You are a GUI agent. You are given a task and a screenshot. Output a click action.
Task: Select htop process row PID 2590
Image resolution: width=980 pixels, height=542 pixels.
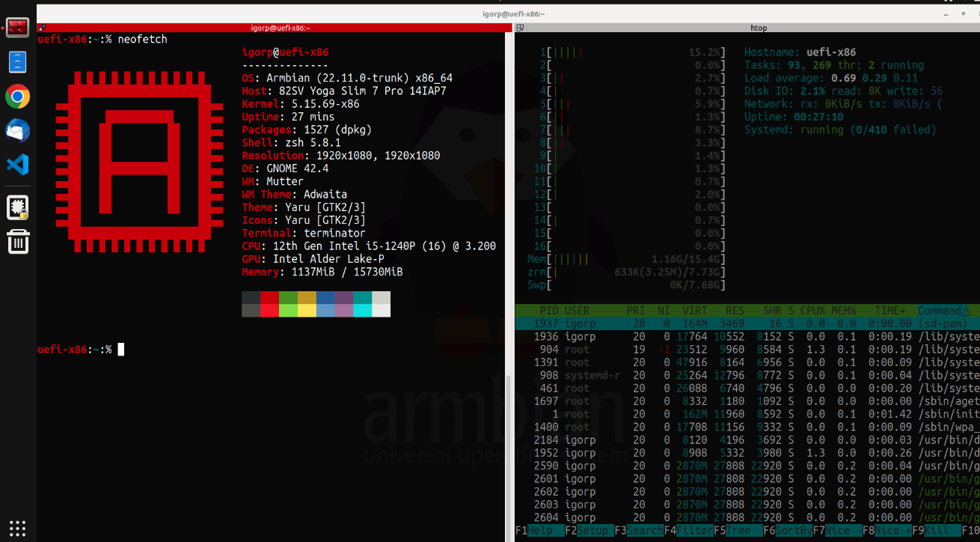(747, 466)
